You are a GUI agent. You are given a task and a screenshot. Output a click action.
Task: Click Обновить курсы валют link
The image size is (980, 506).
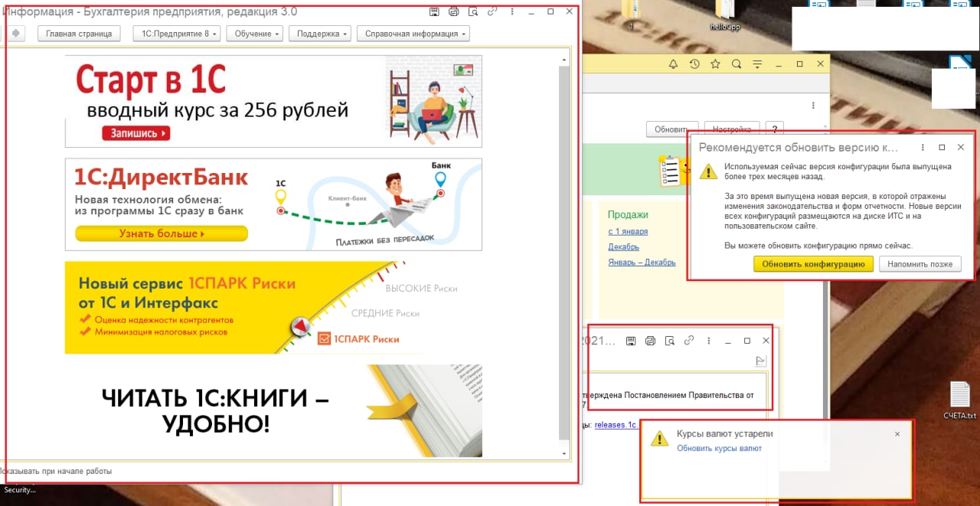pos(719,449)
